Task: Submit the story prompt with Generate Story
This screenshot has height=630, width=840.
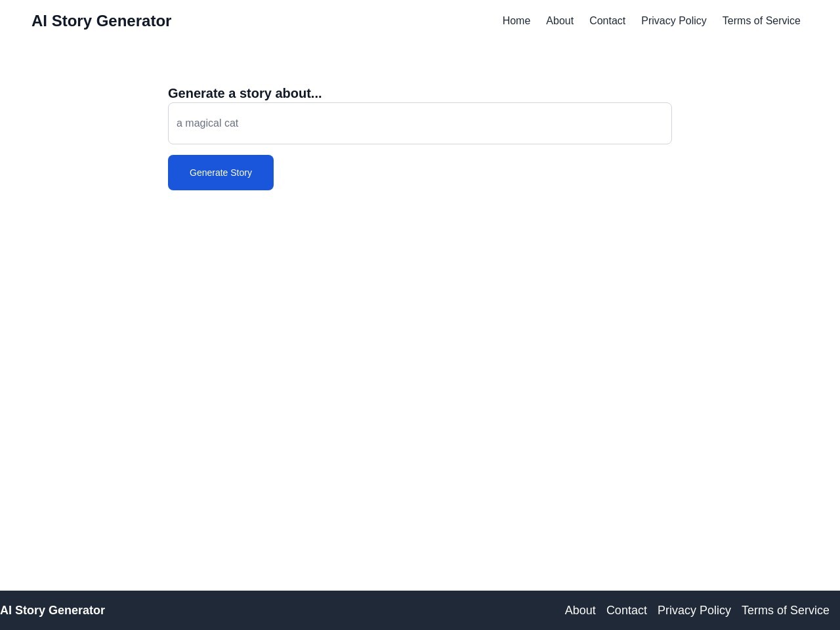Action: point(220,172)
